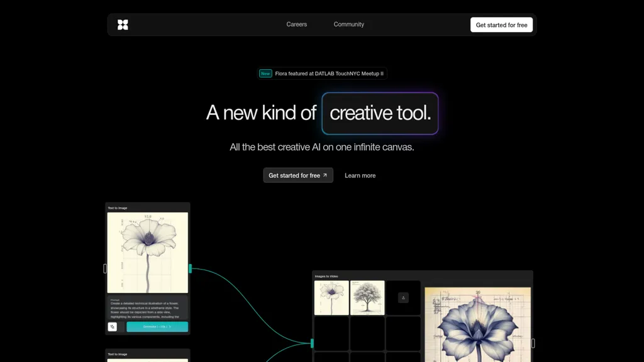Click the Images to Video node title
Image resolution: width=644 pixels, height=362 pixels.
pyautogui.click(x=326, y=277)
